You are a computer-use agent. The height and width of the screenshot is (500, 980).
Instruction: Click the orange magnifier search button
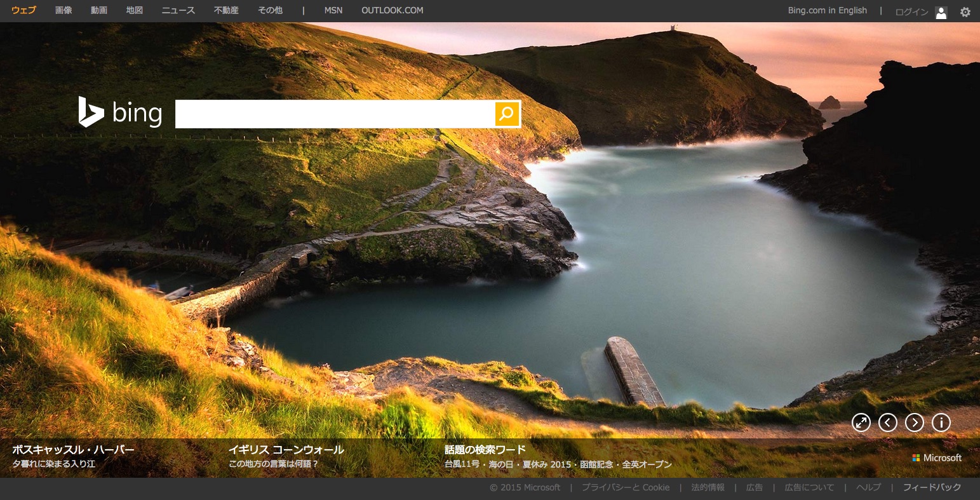pyautogui.click(x=507, y=114)
